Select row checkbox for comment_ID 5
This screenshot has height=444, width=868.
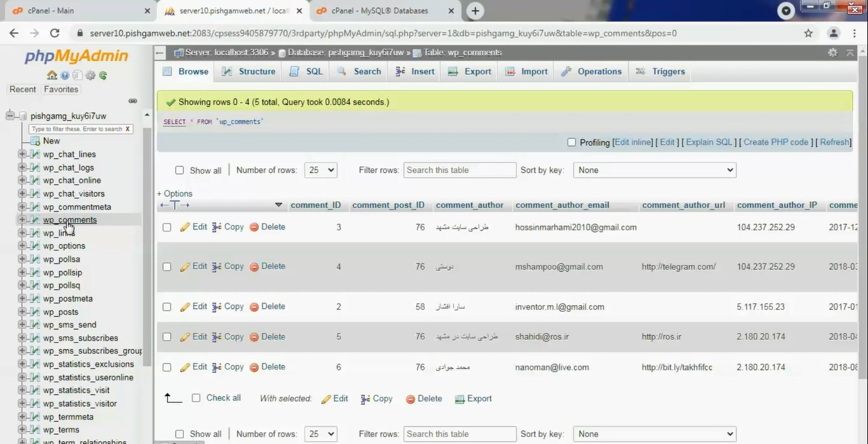(x=166, y=337)
